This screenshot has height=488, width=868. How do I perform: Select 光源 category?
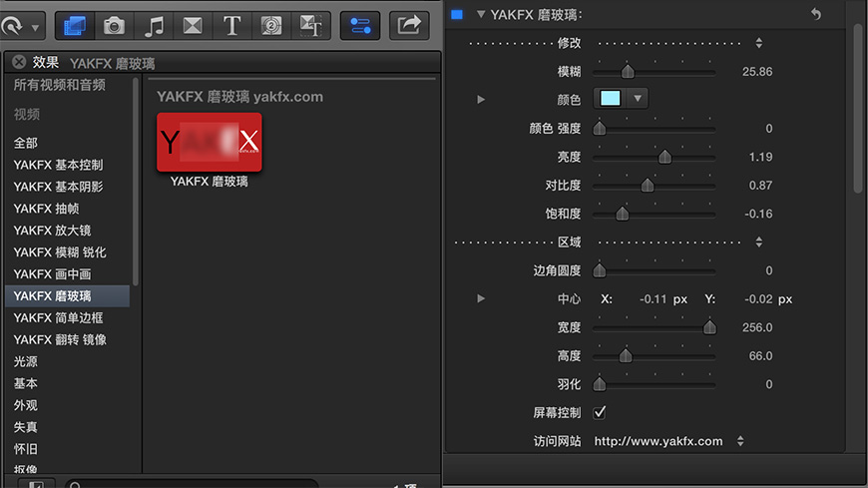tap(26, 361)
